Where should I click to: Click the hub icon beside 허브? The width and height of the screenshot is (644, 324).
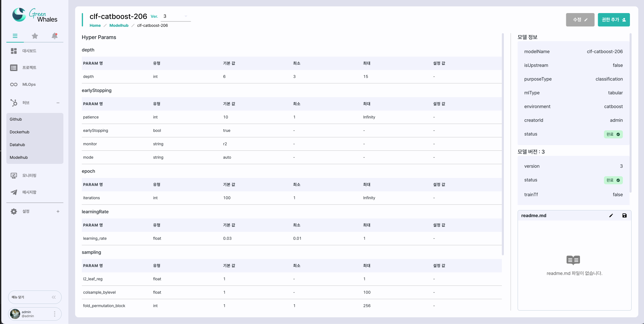coord(14,103)
